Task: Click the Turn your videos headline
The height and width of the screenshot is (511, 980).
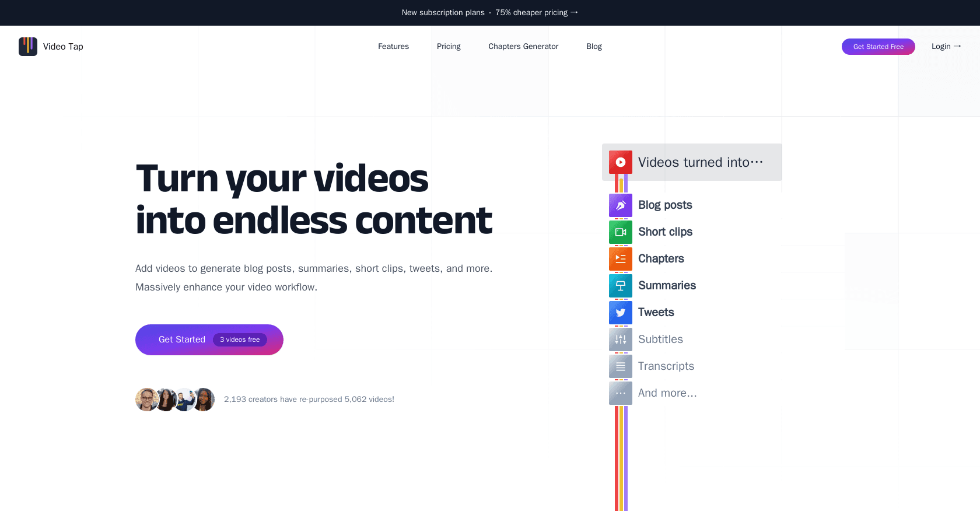Action: pyautogui.click(x=314, y=199)
